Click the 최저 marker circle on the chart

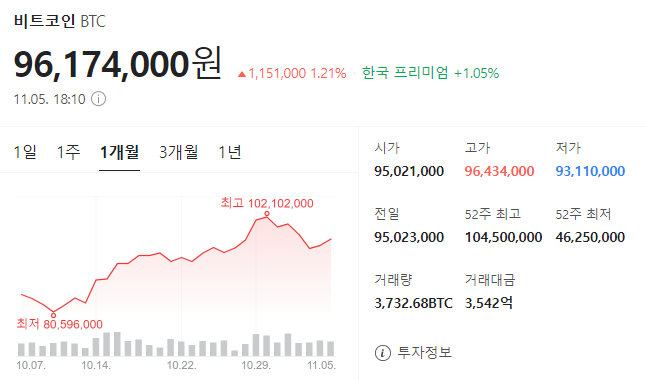pyautogui.click(x=53, y=315)
